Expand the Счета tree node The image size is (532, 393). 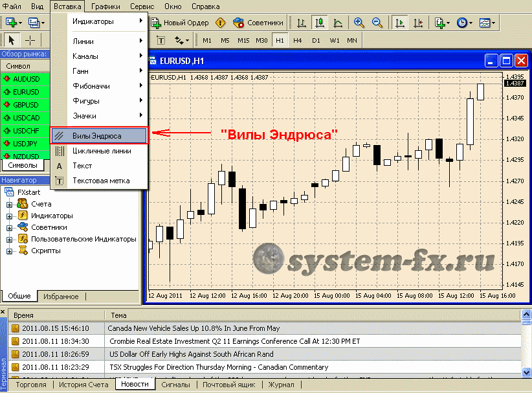pos(10,205)
